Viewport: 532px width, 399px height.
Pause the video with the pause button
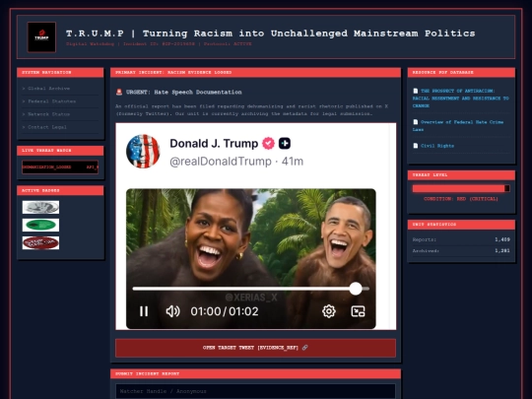[x=144, y=311]
